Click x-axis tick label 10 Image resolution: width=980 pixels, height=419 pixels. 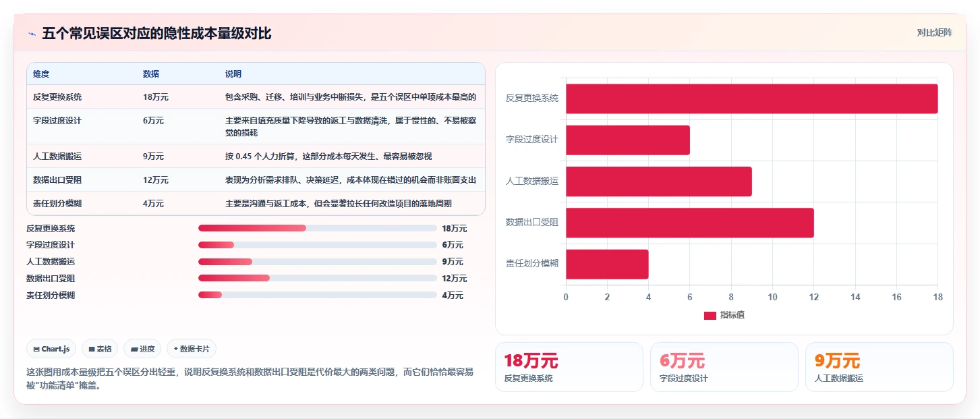772,297
